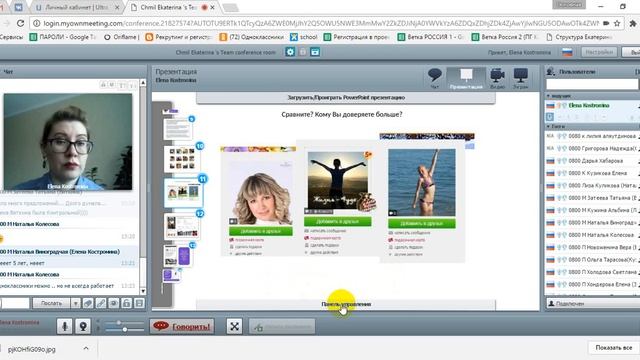Switch to the Экран sharing icon
The width and height of the screenshot is (640, 360).
click(521, 78)
